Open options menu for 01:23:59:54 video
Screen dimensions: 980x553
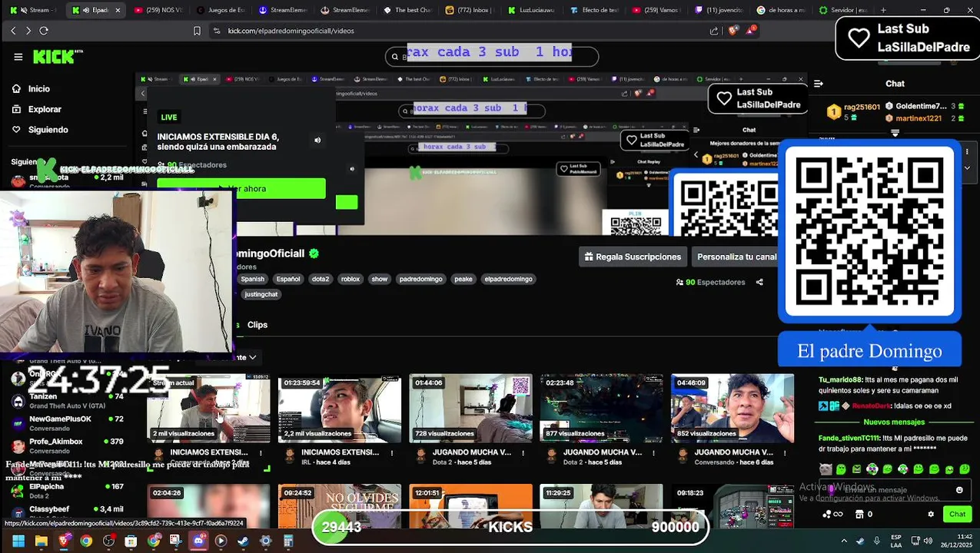[392, 452]
